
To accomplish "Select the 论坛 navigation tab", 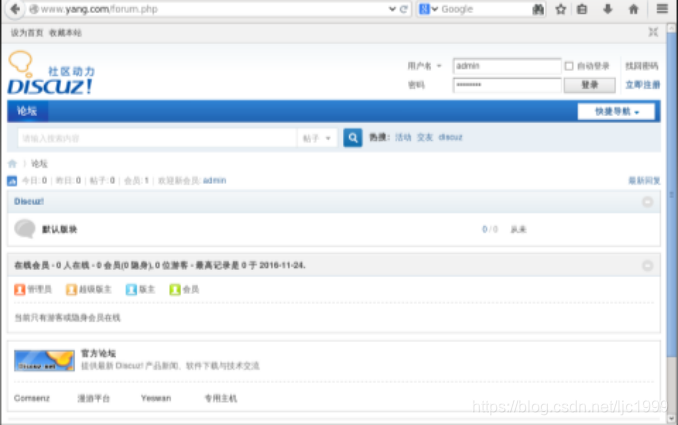I will 27,111.
